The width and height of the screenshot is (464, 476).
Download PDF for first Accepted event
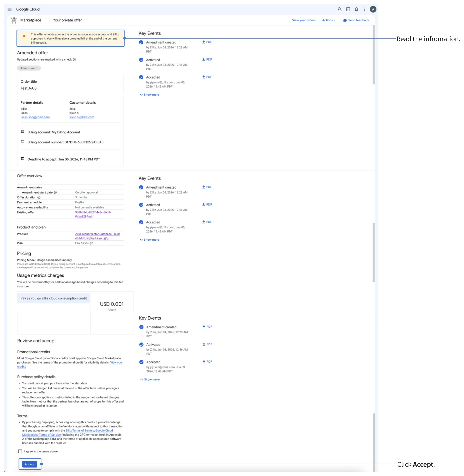(207, 77)
